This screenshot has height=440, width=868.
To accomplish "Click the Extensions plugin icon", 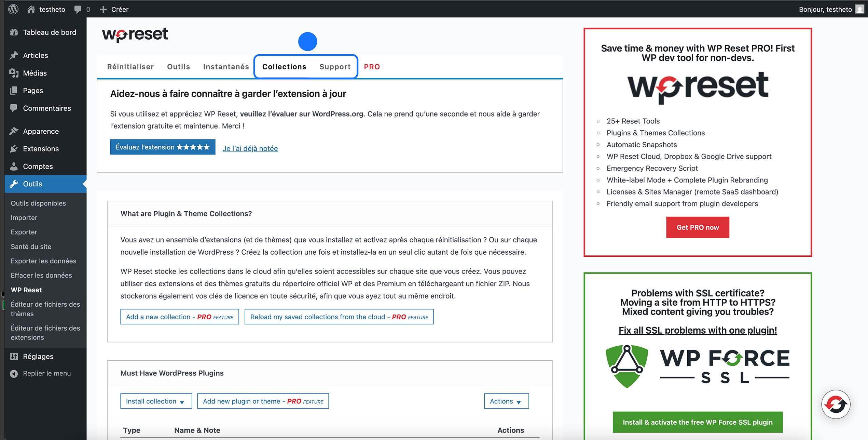I will click(14, 149).
